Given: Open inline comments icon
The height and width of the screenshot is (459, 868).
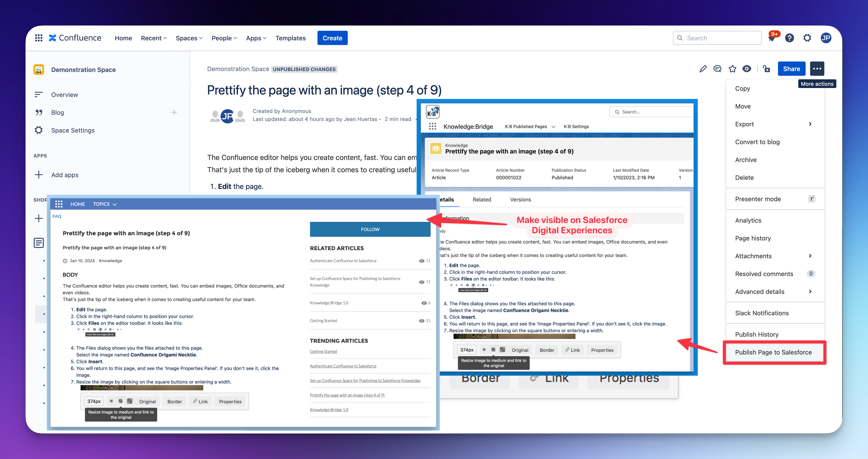Looking at the screenshot, I should pyautogui.click(x=717, y=69).
